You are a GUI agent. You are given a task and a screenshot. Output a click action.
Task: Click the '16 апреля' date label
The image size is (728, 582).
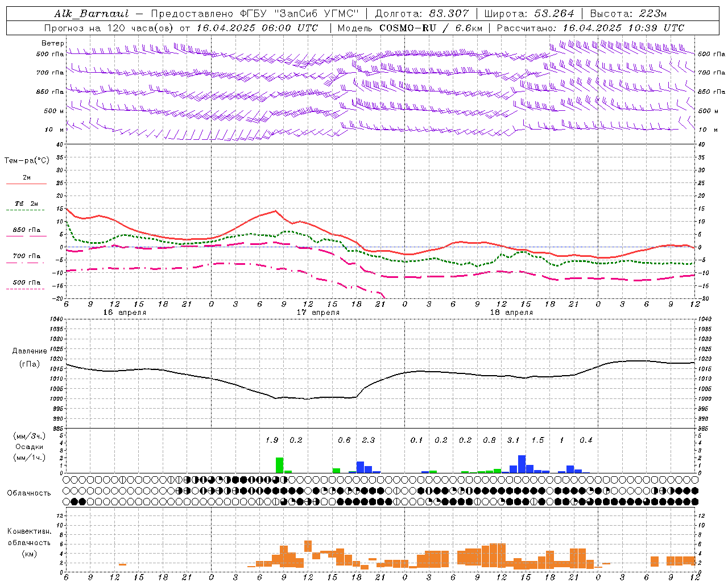coord(125,313)
